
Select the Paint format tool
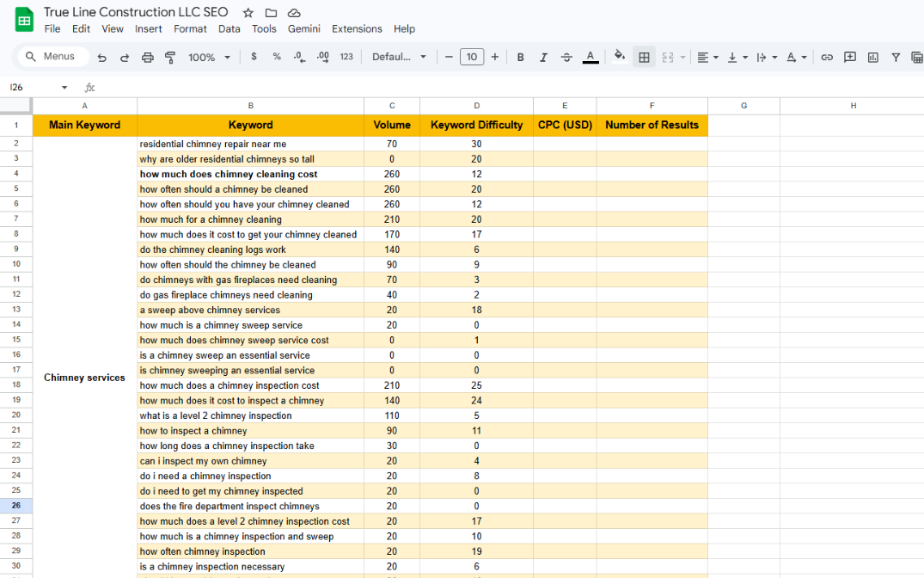[x=169, y=58]
